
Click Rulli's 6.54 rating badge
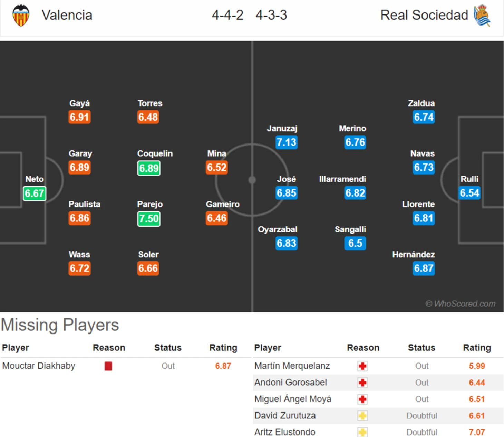pyautogui.click(x=469, y=193)
